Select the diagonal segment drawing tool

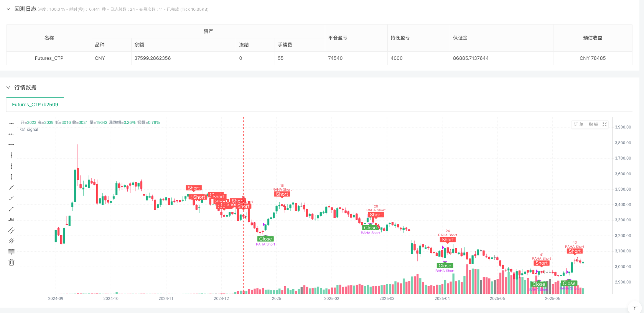coord(12,209)
